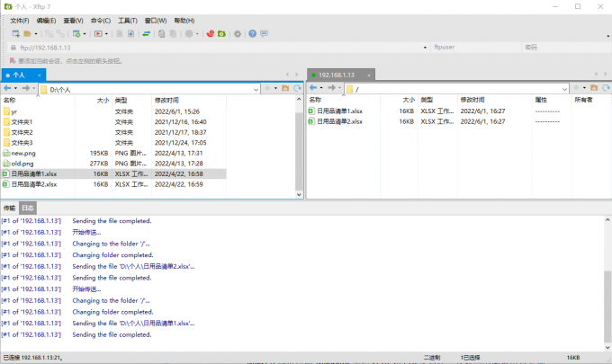
Task: Select new.png in local pane
Action: click(113, 153)
